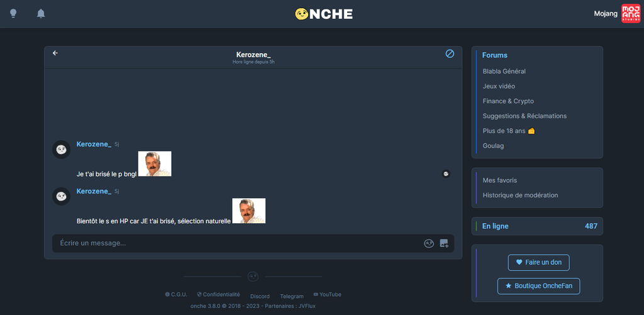
Task: Toggle the lightbulb theme icon
Action: tap(13, 14)
